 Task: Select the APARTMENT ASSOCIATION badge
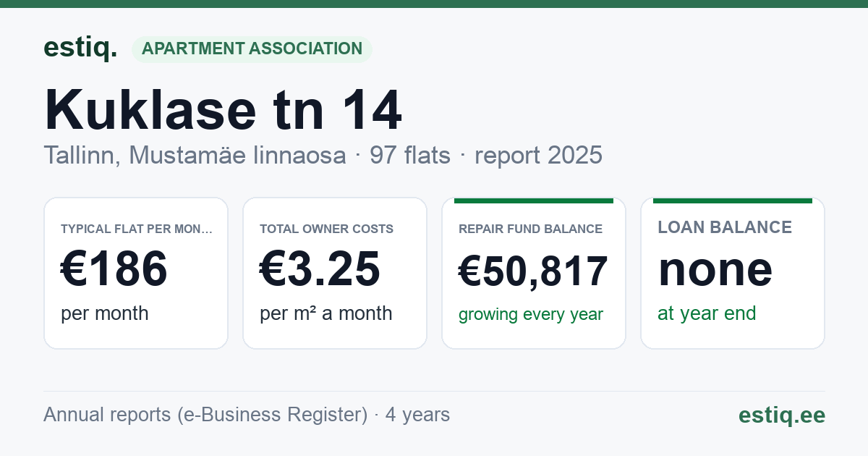pos(252,48)
